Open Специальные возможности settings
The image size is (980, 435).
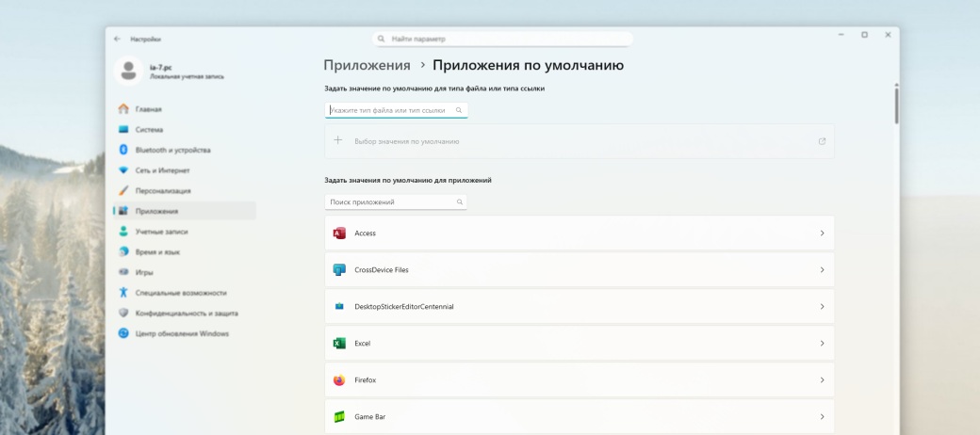[185, 293]
